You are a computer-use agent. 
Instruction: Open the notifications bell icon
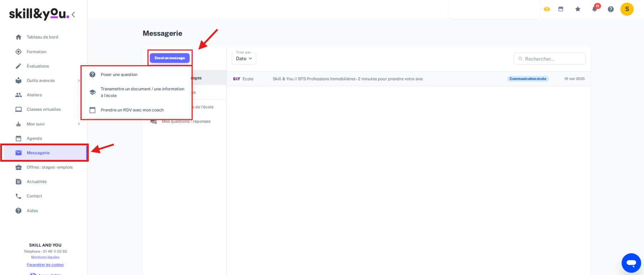pos(595,9)
